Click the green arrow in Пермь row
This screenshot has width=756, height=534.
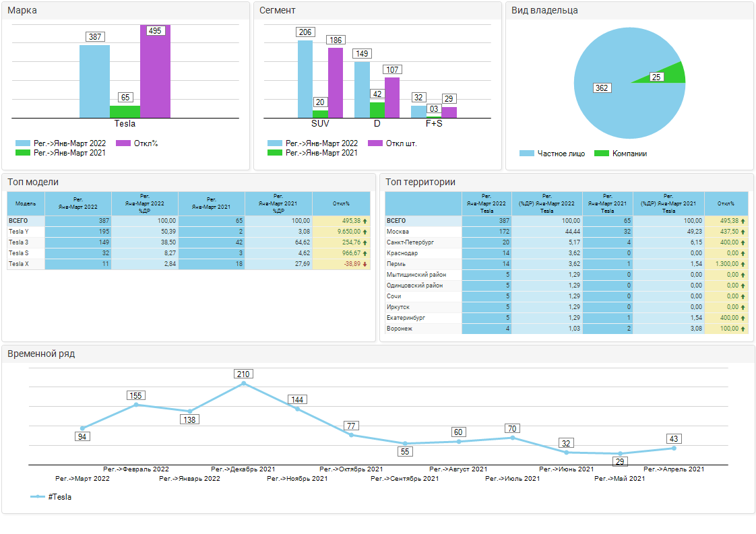click(743, 264)
